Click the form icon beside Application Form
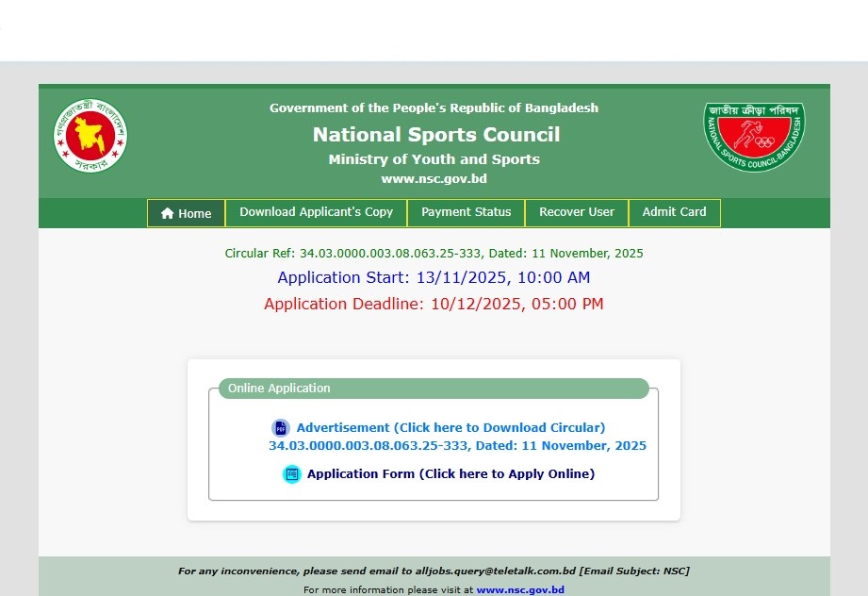Image resolution: width=868 pixels, height=596 pixels. [x=292, y=474]
